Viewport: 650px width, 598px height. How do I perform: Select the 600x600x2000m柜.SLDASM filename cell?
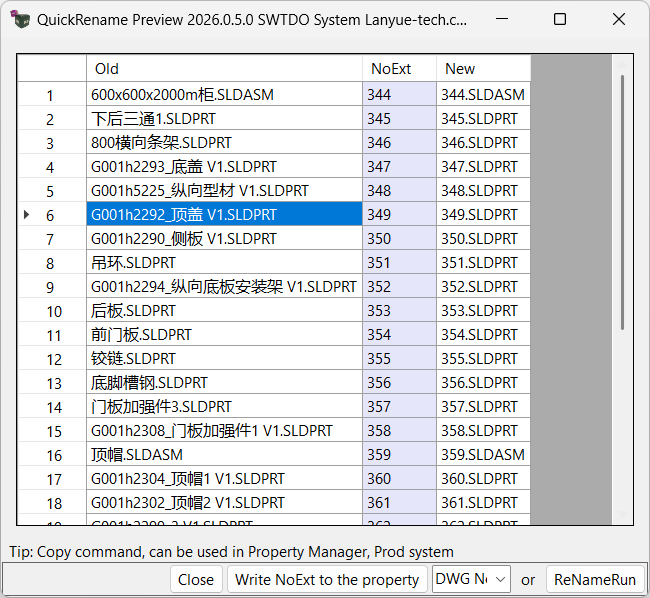pos(224,95)
